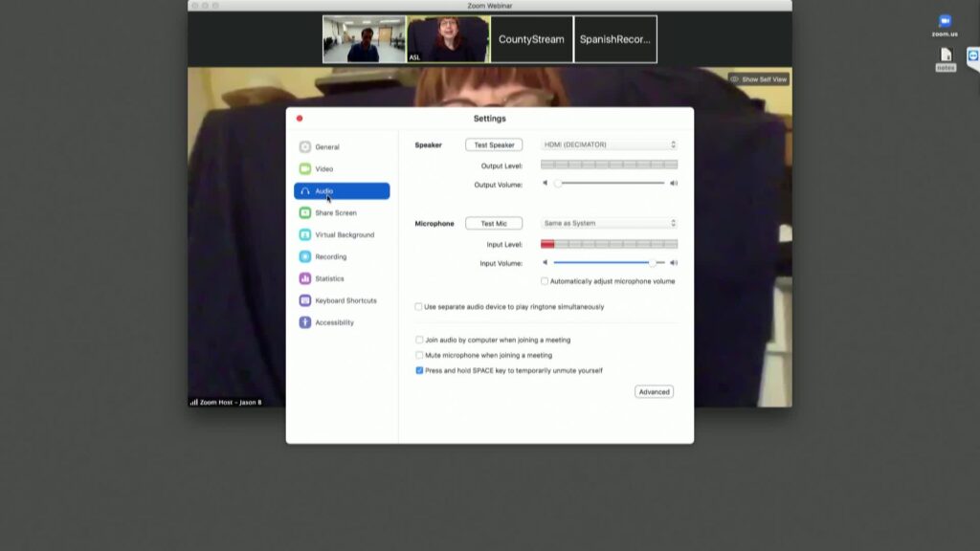Open the zoom.us desktop icon

coord(945,26)
